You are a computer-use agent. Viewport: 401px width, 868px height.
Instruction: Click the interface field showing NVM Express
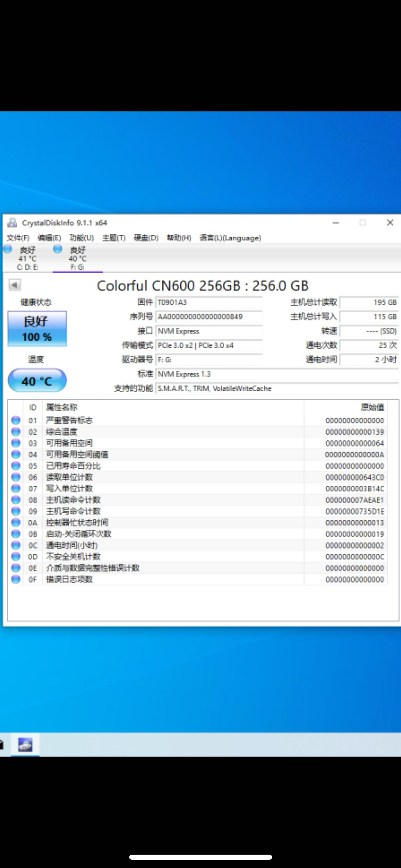click(209, 331)
